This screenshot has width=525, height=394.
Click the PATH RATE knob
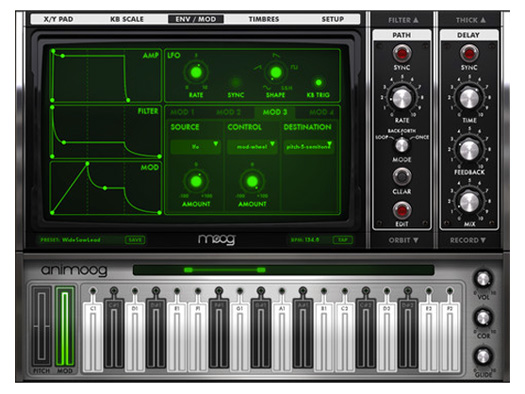click(402, 98)
